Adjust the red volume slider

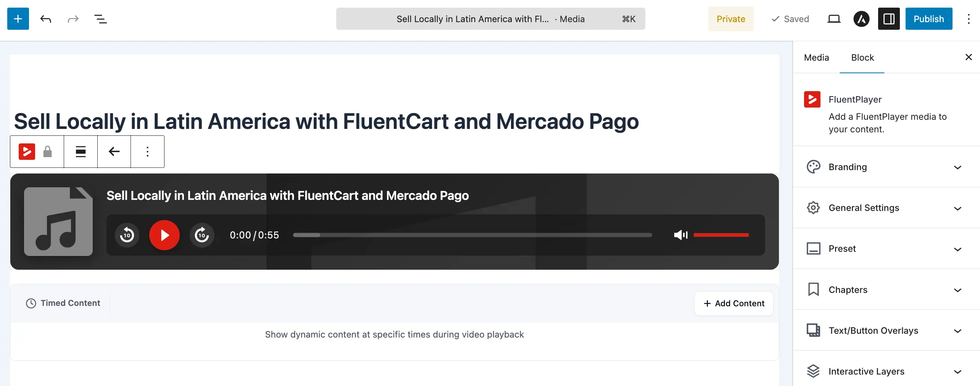pos(721,235)
